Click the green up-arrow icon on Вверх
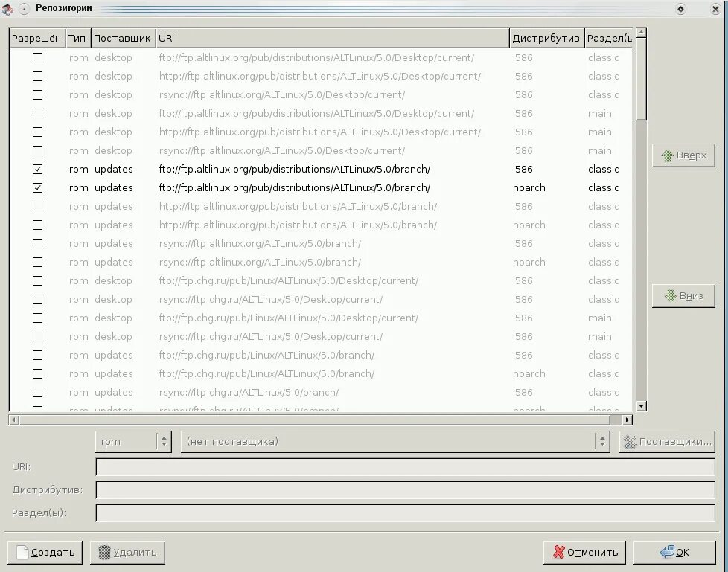 coord(669,155)
